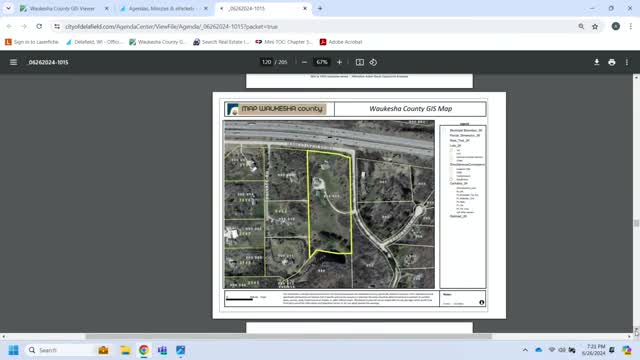Viewport: 640px width, 360px height.
Task: Click the page number field
Action: (x=267, y=62)
